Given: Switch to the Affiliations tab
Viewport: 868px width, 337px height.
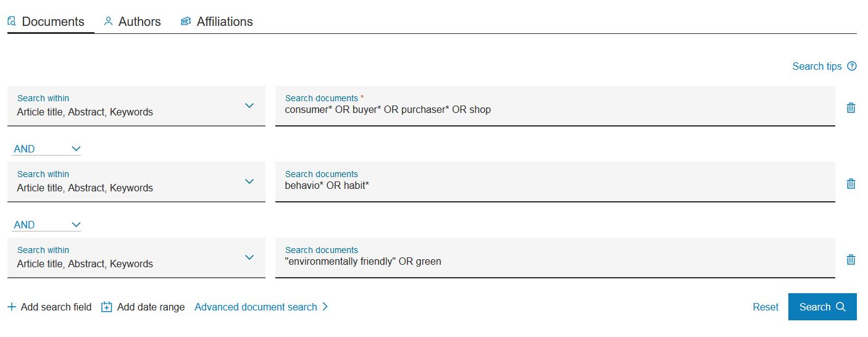Looking at the screenshot, I should click(224, 21).
